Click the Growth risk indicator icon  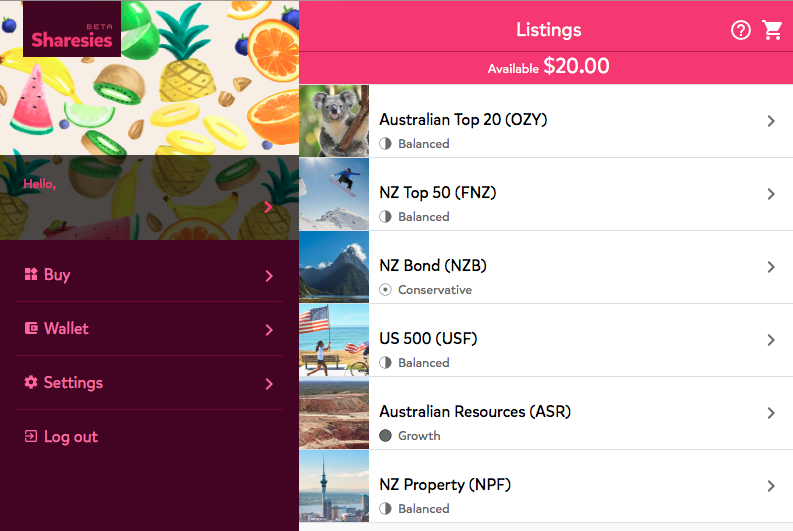point(386,436)
